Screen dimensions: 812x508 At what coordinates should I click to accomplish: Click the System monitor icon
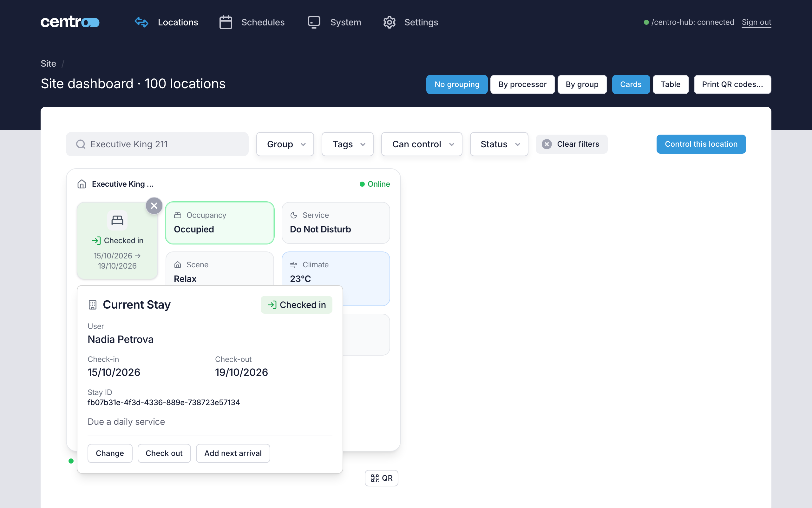coord(314,22)
